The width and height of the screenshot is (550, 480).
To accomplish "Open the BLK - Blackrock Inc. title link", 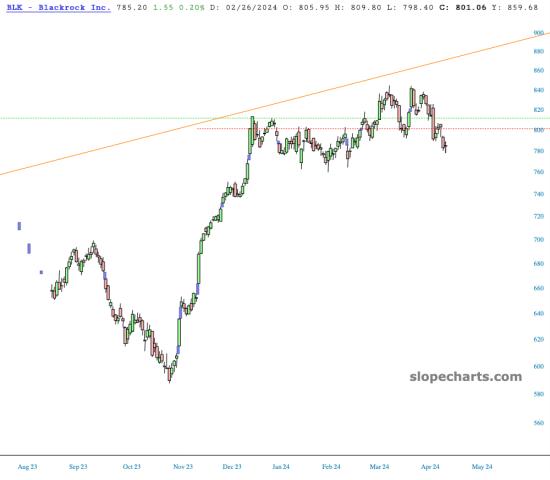I will (x=59, y=7).
